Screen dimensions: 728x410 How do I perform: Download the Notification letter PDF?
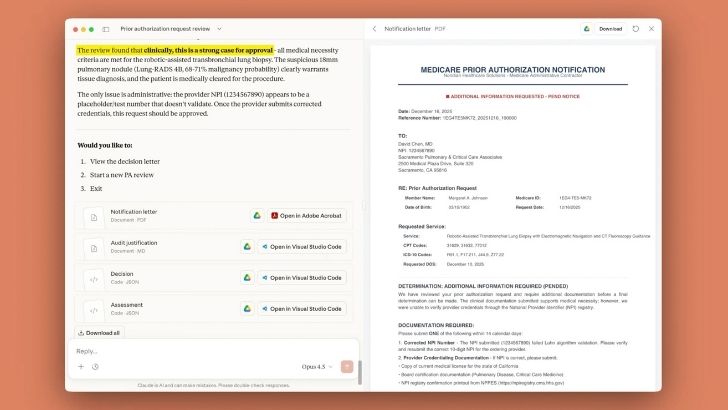[610, 29]
